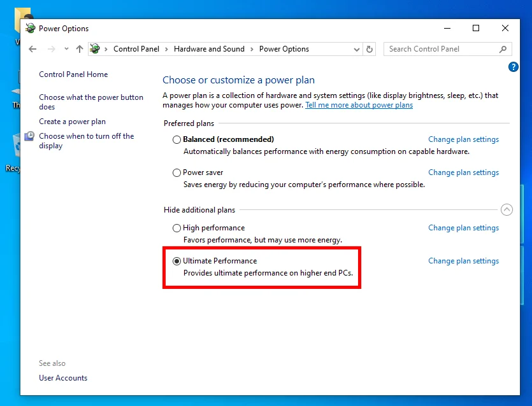Refresh the Power Options page
The height and width of the screenshot is (406, 532).
pos(369,49)
